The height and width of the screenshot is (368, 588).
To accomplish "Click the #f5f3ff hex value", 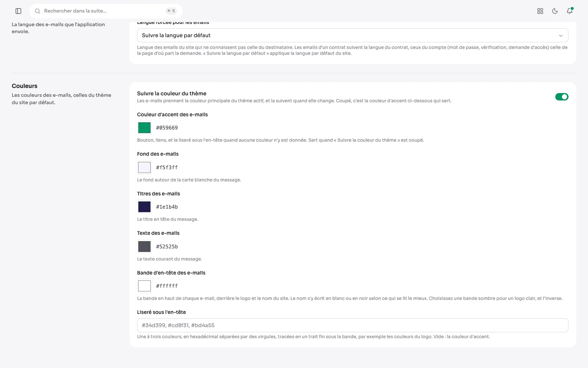I will pos(167,167).
